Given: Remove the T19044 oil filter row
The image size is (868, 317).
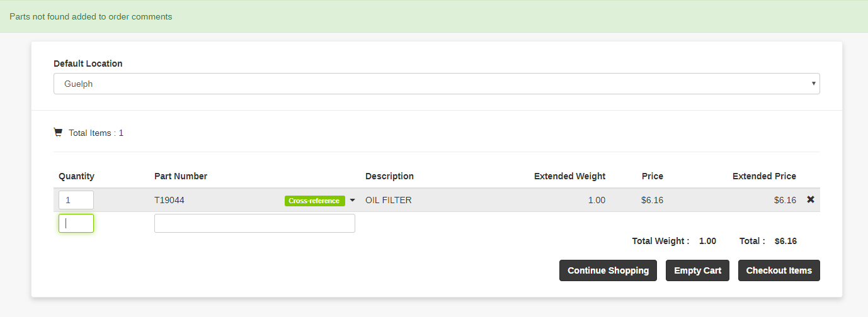Looking at the screenshot, I should click(811, 199).
